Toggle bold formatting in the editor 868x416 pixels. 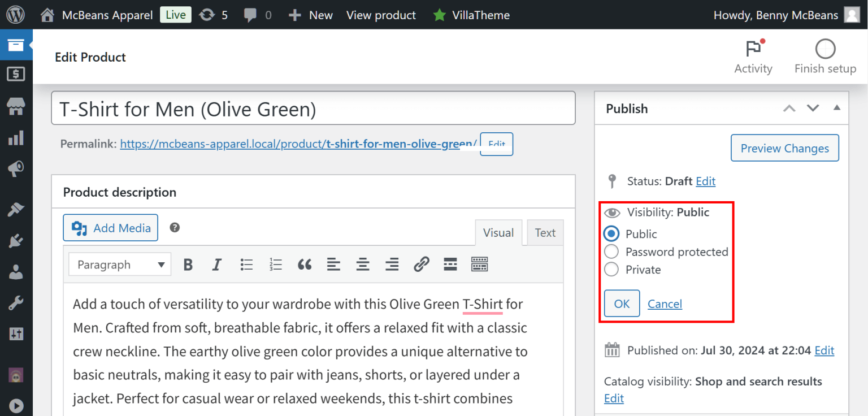(x=188, y=264)
